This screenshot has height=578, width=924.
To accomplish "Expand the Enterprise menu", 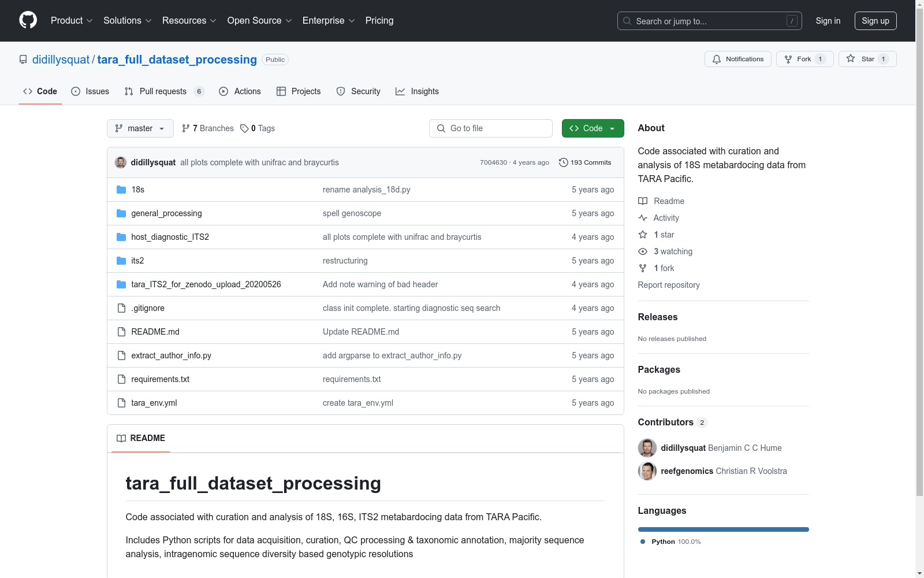I will pyautogui.click(x=329, y=21).
